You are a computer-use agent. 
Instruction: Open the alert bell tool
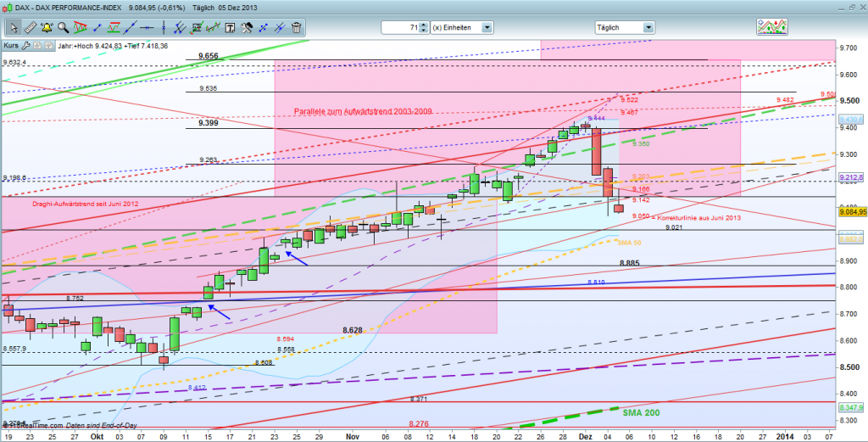point(47,26)
